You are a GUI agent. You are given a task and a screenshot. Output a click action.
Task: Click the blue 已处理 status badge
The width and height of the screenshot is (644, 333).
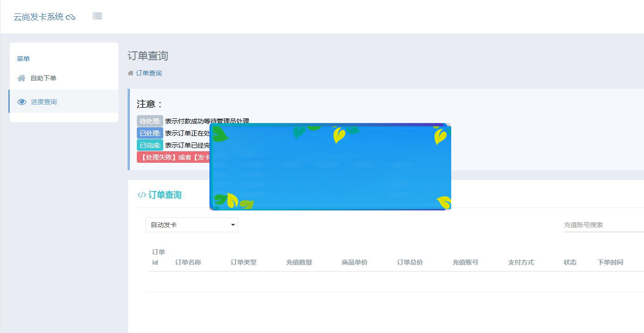pyautogui.click(x=149, y=133)
